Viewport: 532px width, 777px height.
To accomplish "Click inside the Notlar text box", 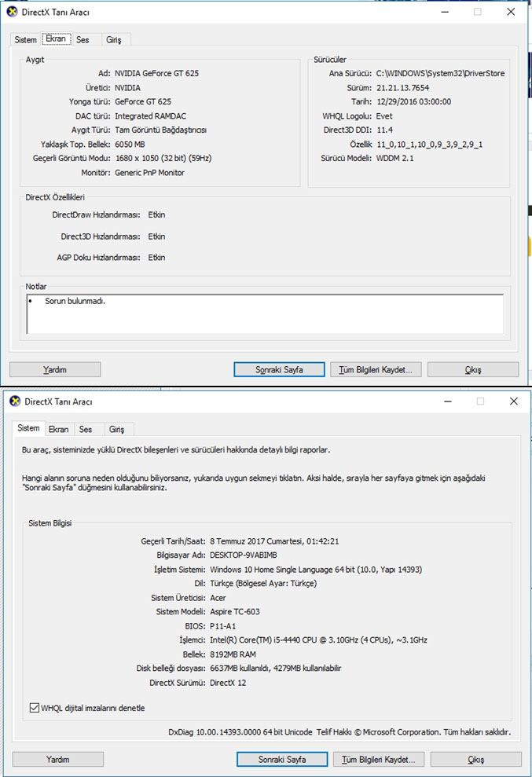I will click(265, 314).
